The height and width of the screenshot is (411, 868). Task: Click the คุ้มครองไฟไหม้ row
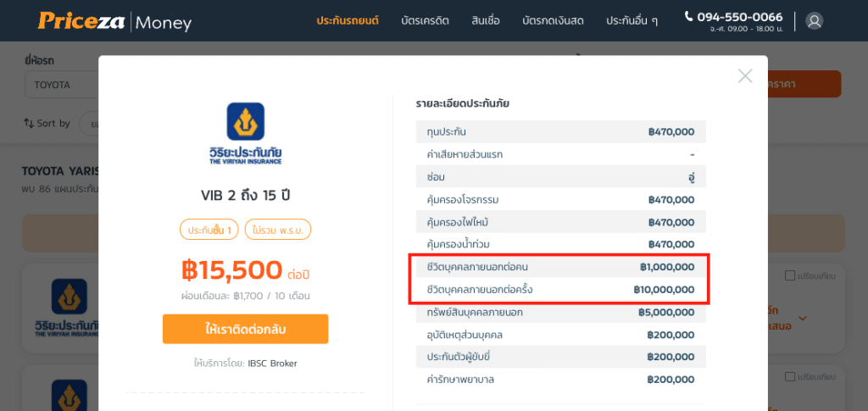pos(561,222)
